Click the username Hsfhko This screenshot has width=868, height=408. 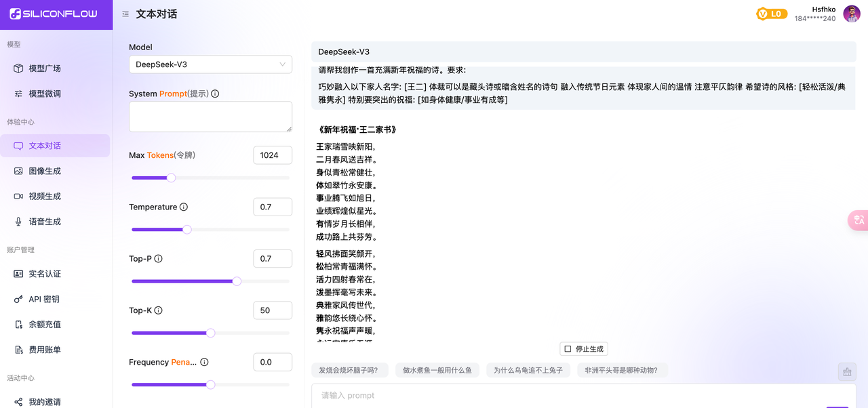point(824,9)
